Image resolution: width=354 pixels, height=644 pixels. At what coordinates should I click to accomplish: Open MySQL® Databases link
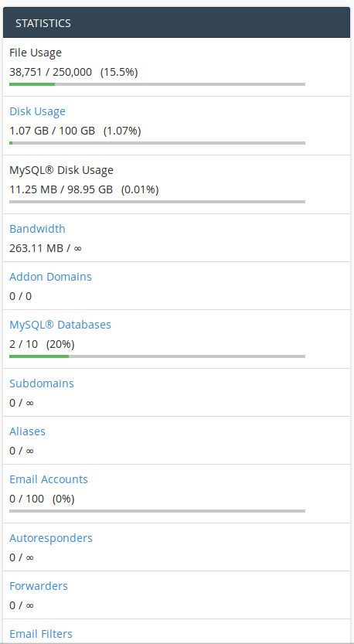tap(60, 325)
